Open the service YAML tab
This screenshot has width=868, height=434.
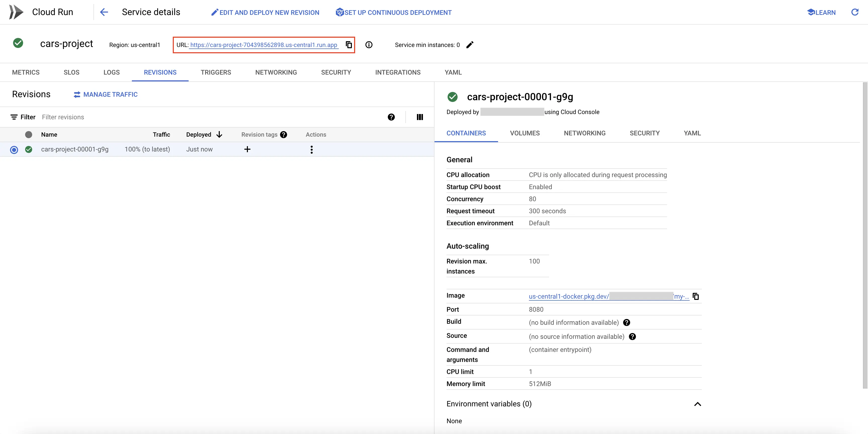tap(453, 72)
